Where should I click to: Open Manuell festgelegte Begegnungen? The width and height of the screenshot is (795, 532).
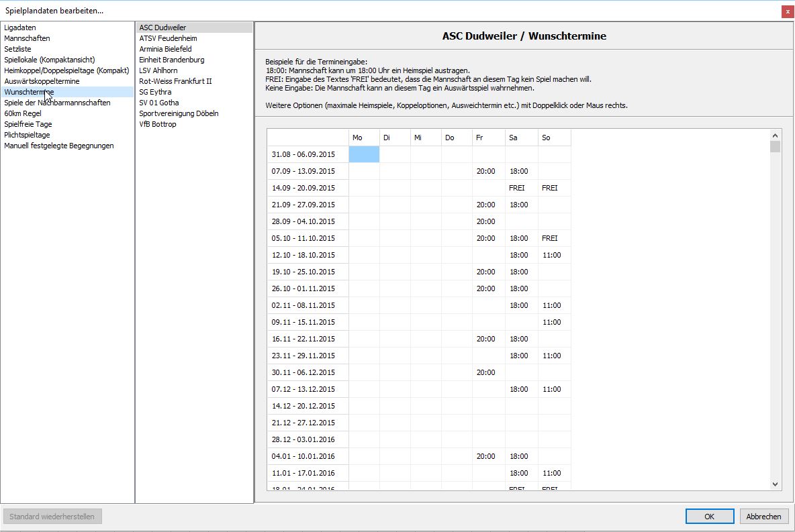point(59,146)
